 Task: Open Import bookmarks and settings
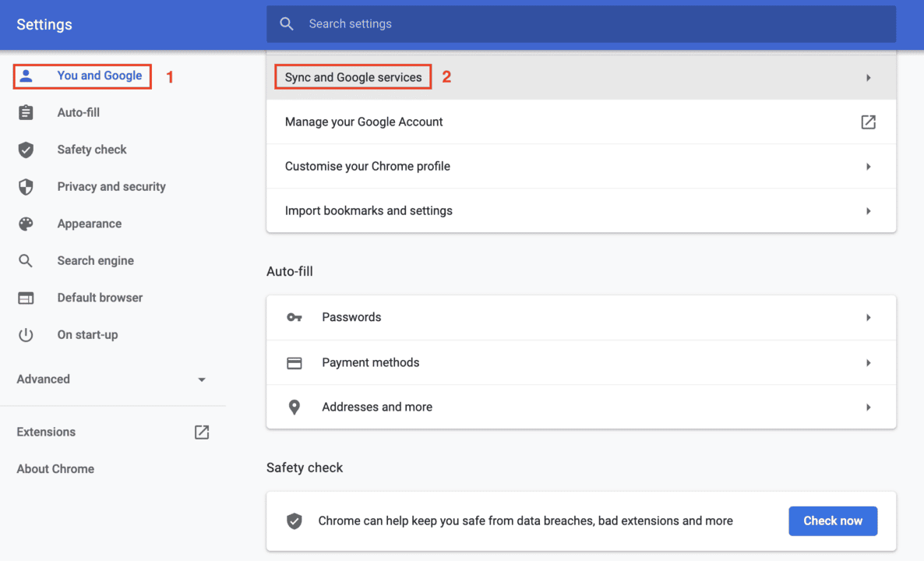tap(581, 211)
